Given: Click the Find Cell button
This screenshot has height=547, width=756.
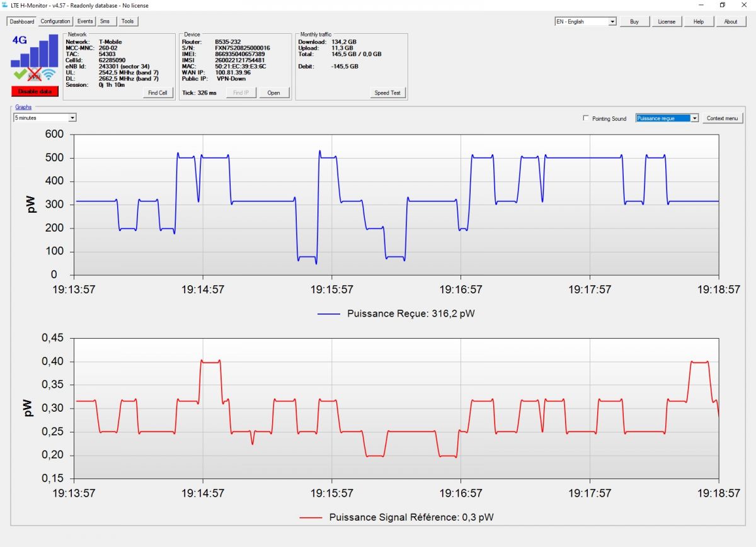Looking at the screenshot, I should [158, 93].
